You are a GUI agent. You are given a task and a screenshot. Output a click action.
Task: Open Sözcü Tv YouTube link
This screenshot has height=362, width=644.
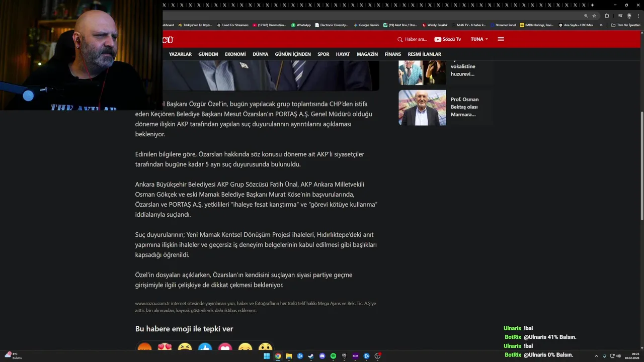point(447,39)
